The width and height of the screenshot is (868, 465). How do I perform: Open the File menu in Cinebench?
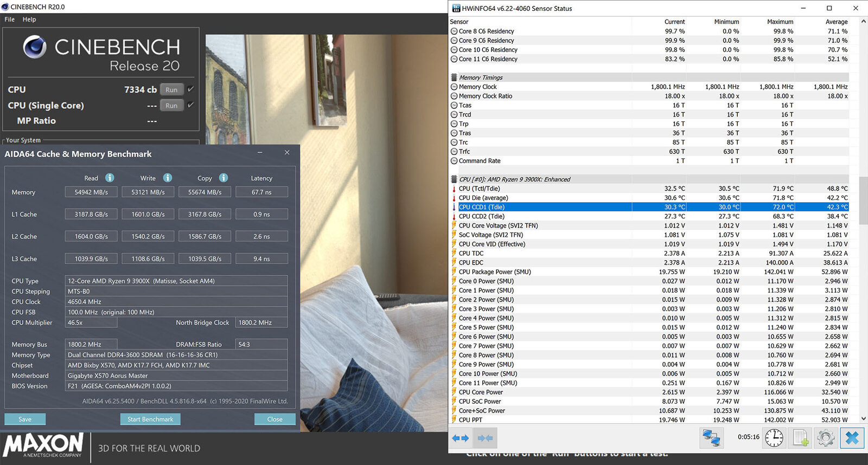point(10,20)
